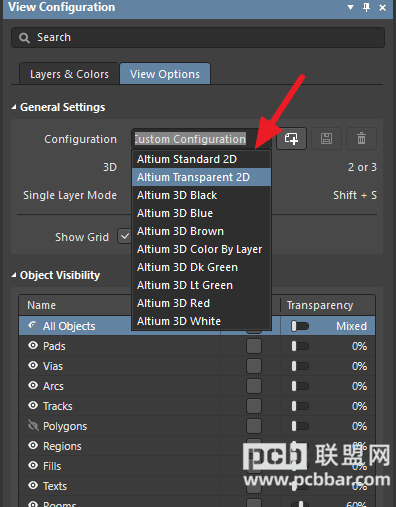
Task: Check the draft box for Arcs
Action: (254, 386)
